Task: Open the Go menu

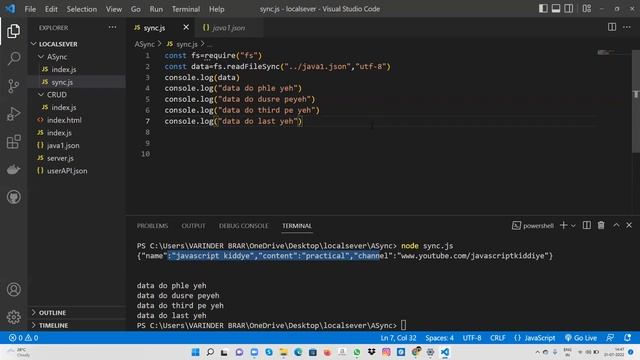Action: [136, 9]
